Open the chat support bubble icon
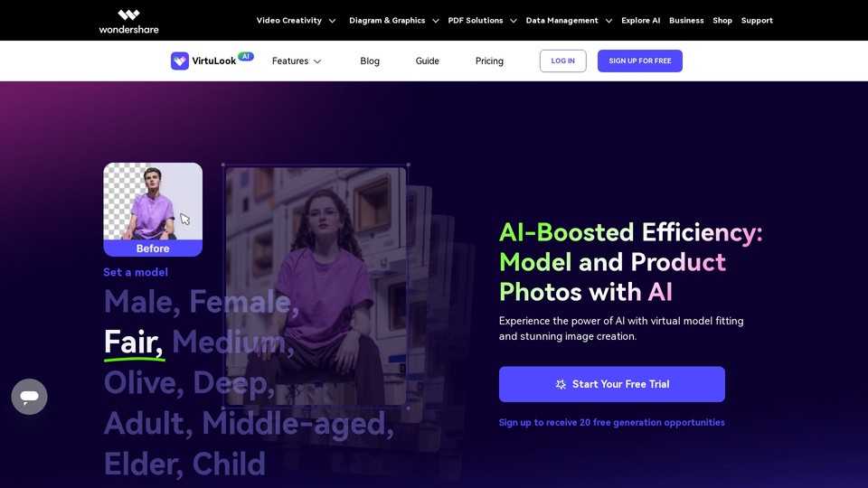This screenshot has width=868, height=488. tap(29, 397)
